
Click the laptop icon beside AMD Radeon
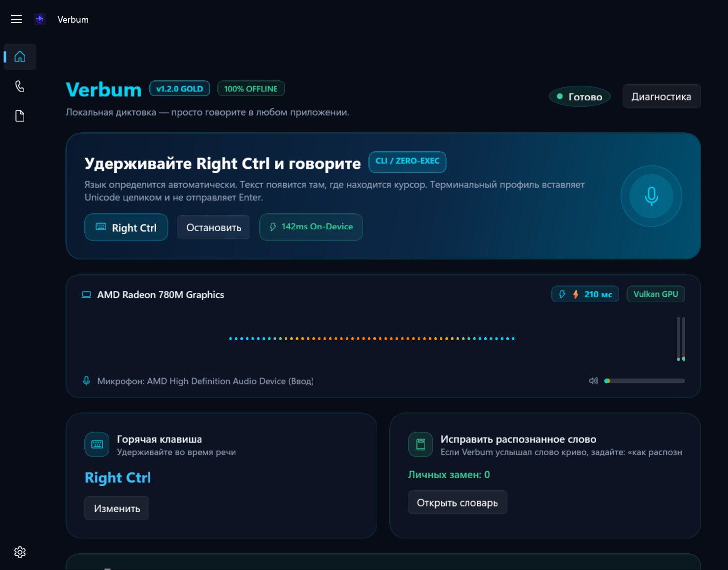click(86, 295)
